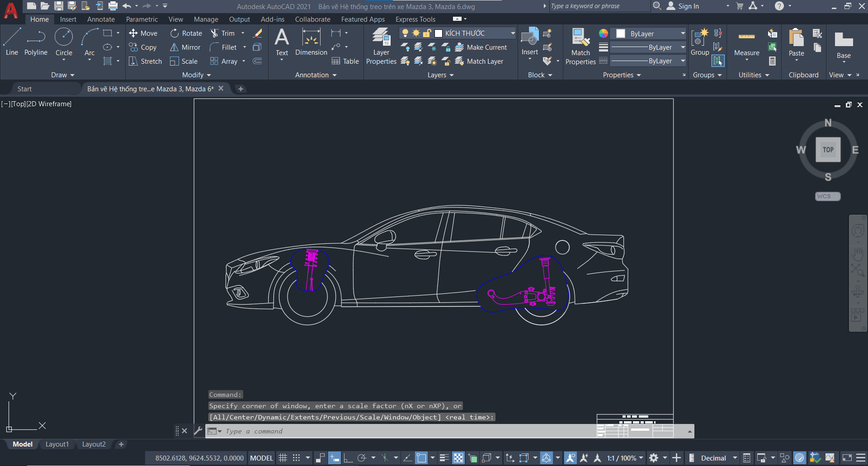868x466 pixels.
Task: Open the Insert ribbon tab
Action: (68, 19)
